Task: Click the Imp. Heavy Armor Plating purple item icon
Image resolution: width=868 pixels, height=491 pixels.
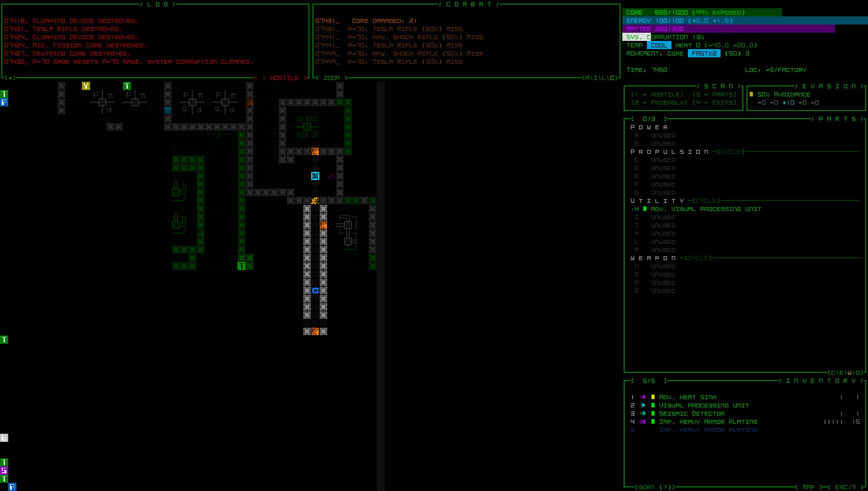Action: point(643,421)
